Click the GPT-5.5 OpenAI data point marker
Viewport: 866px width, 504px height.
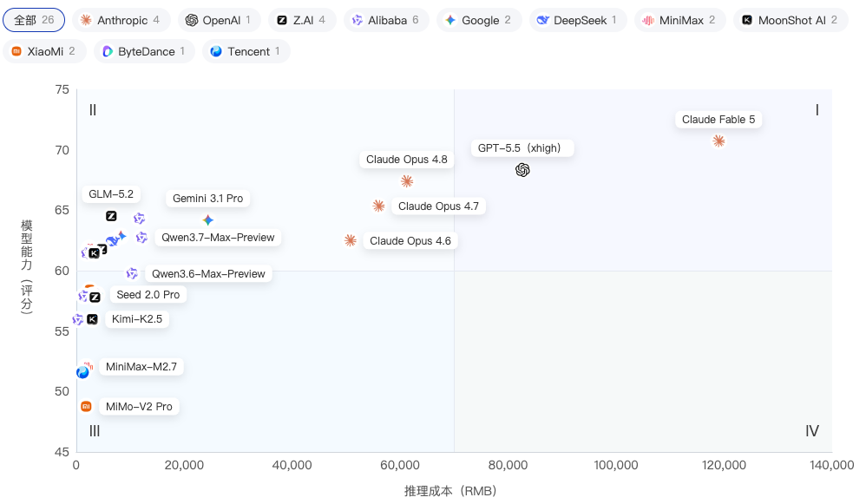coord(522,170)
